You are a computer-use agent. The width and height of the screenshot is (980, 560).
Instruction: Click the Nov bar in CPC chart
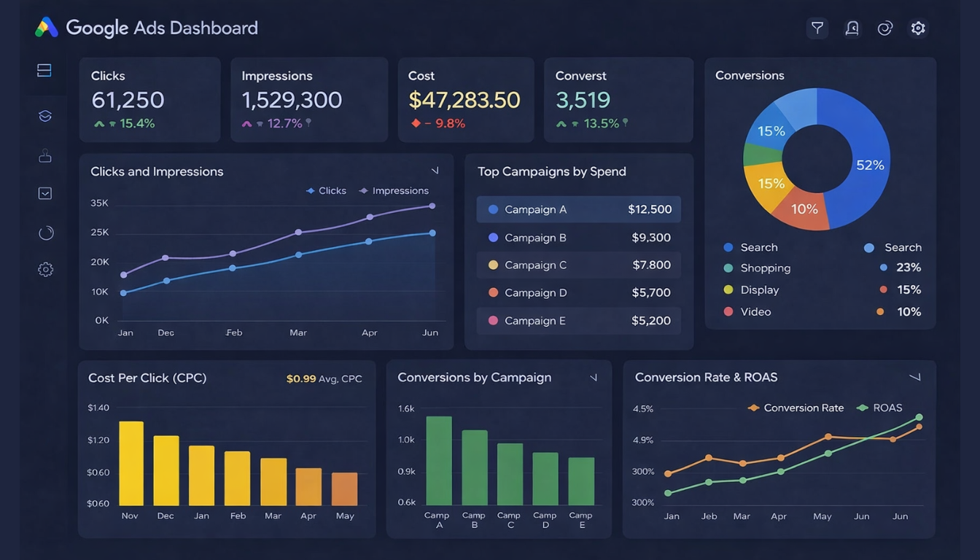click(131, 464)
